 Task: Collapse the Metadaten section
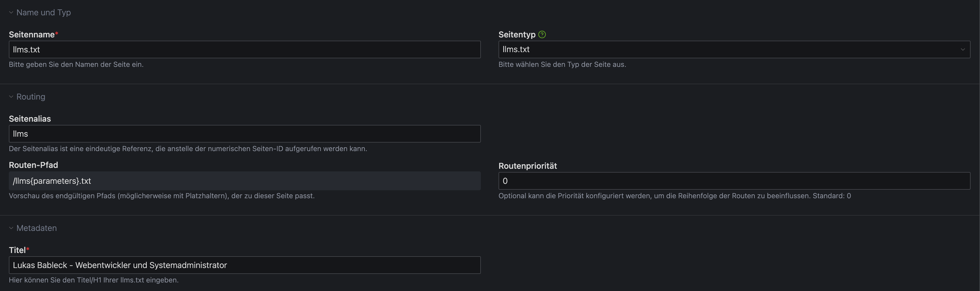click(11, 228)
